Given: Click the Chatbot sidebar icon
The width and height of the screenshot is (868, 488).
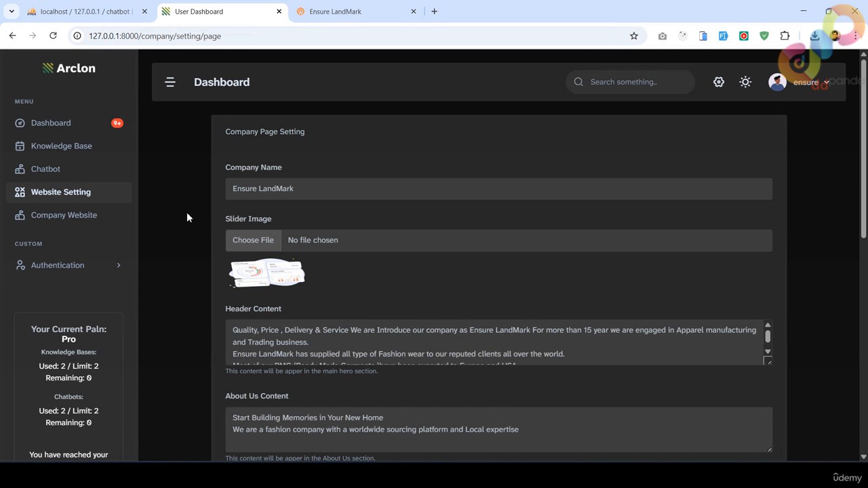Looking at the screenshot, I should (x=20, y=169).
